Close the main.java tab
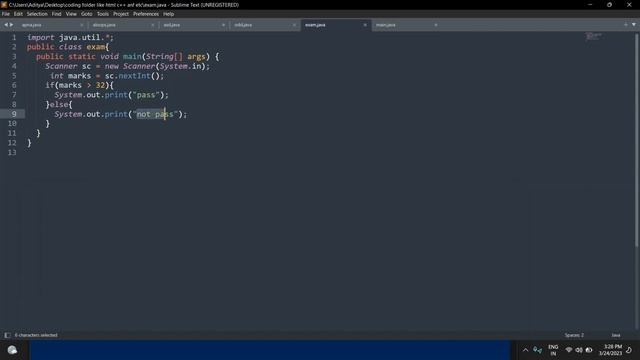The width and height of the screenshot is (640, 360). (x=436, y=25)
